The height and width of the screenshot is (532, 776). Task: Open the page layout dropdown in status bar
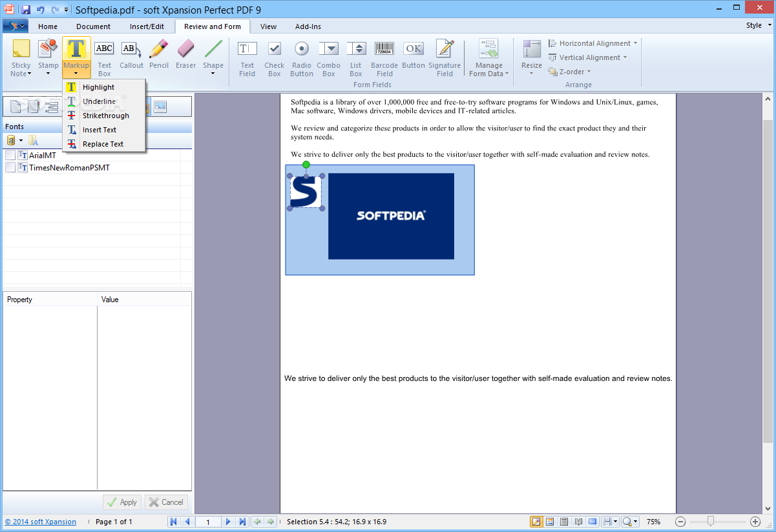(610, 522)
